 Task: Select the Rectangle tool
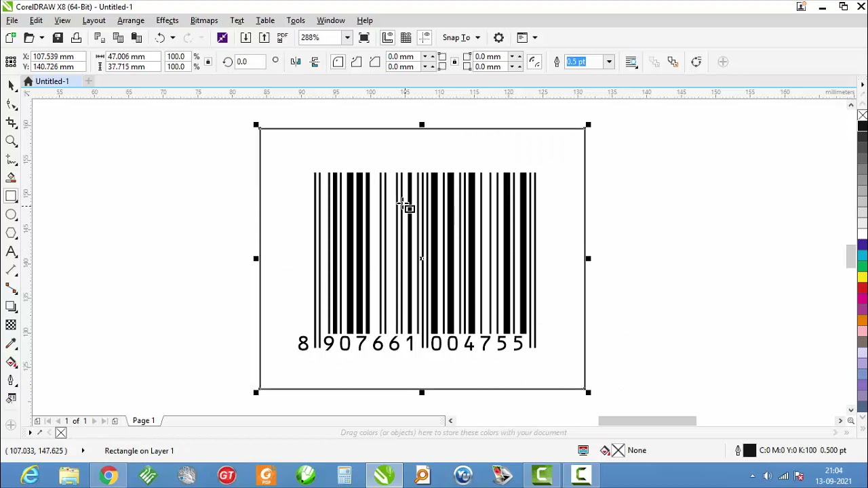pos(11,197)
